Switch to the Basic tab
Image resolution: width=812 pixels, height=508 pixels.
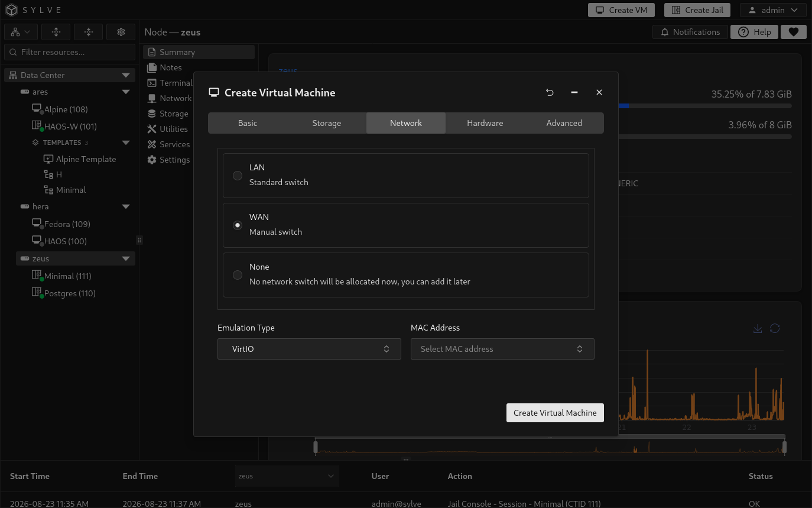pyautogui.click(x=248, y=123)
